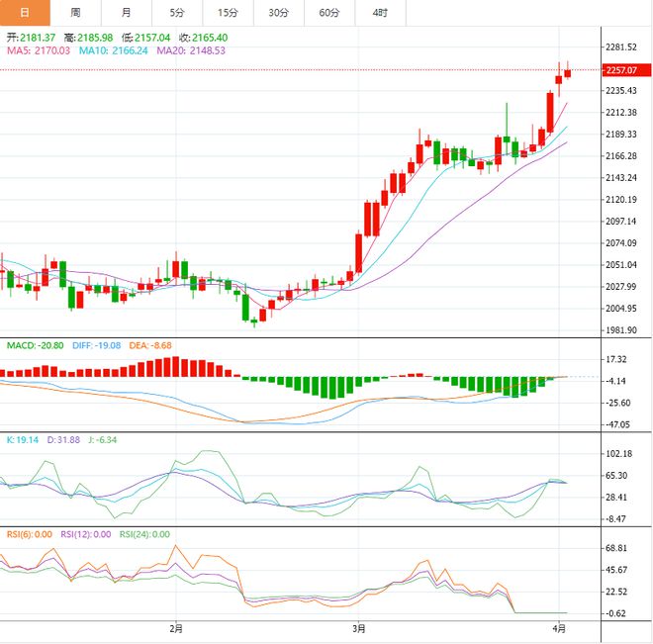The height and width of the screenshot is (644, 653).
Task: Click the MA20 indicator label
Action: (x=191, y=50)
